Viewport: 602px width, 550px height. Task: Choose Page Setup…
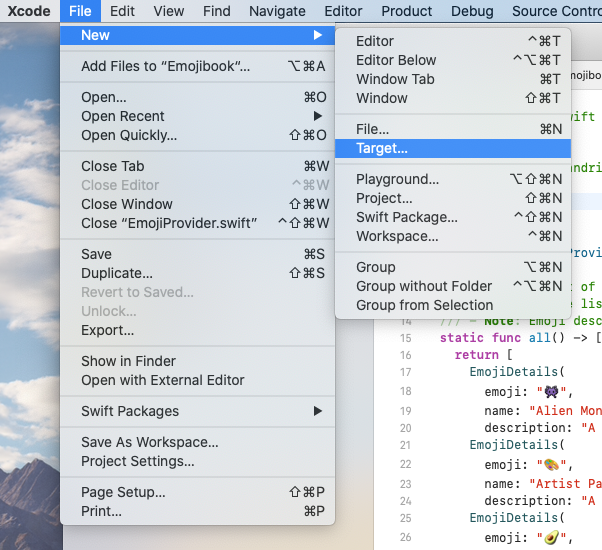coord(198,492)
